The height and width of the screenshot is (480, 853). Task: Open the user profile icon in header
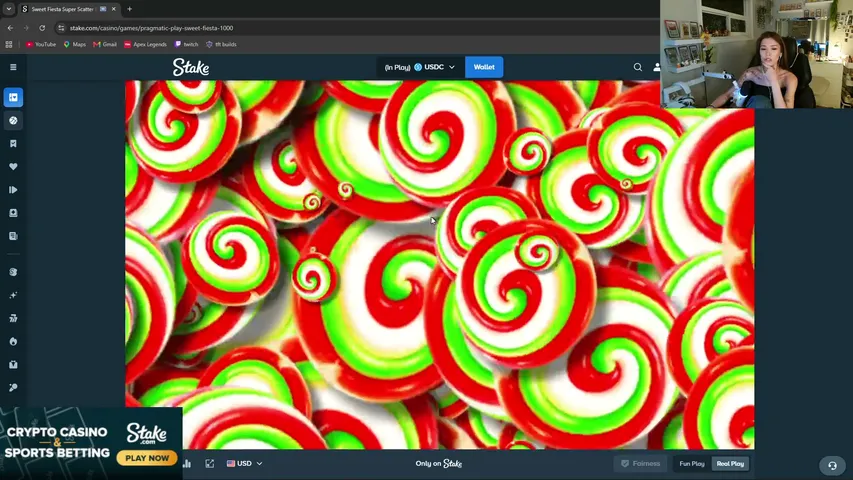pos(656,67)
